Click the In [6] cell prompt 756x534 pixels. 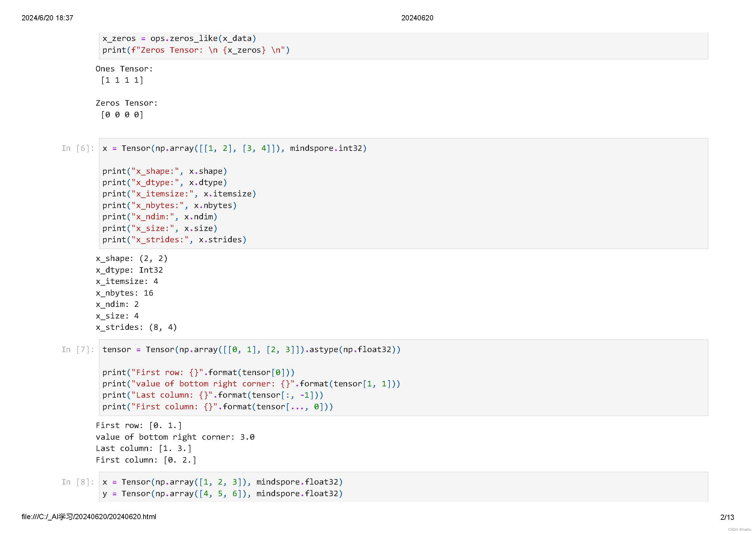78,148
